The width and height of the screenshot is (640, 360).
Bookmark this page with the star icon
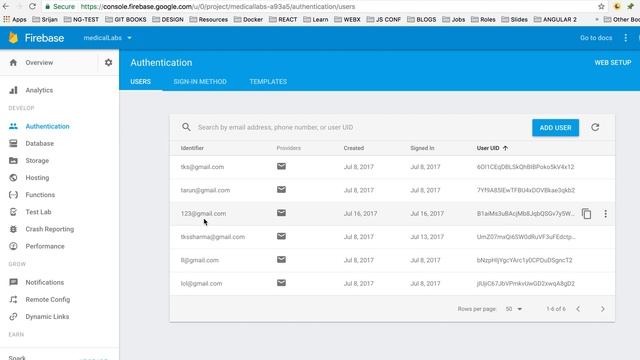(601, 7)
